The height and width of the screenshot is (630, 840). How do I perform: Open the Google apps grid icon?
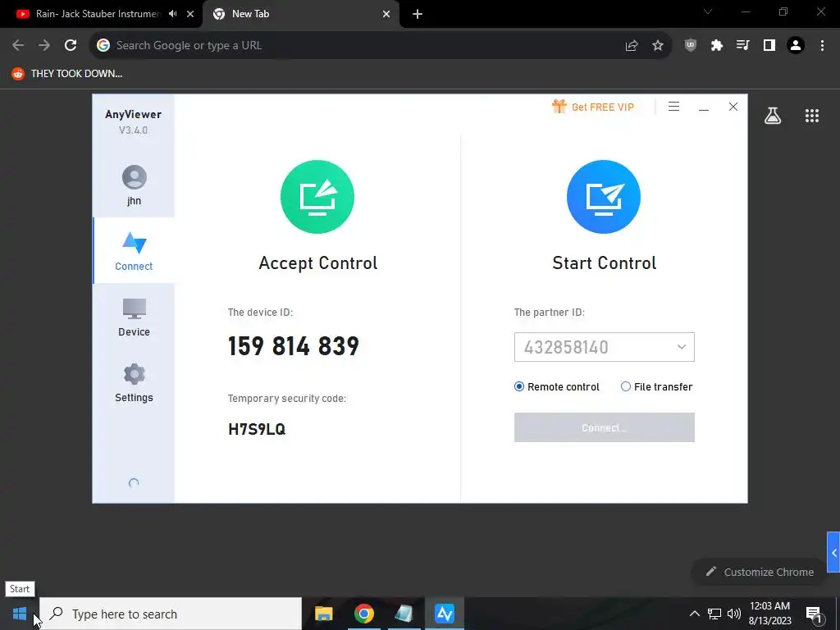coord(811,115)
